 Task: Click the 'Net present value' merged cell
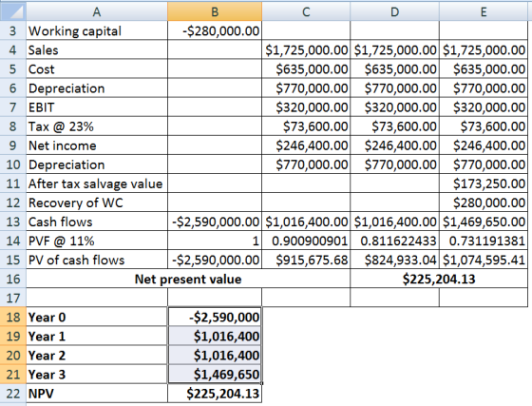pos(188,279)
